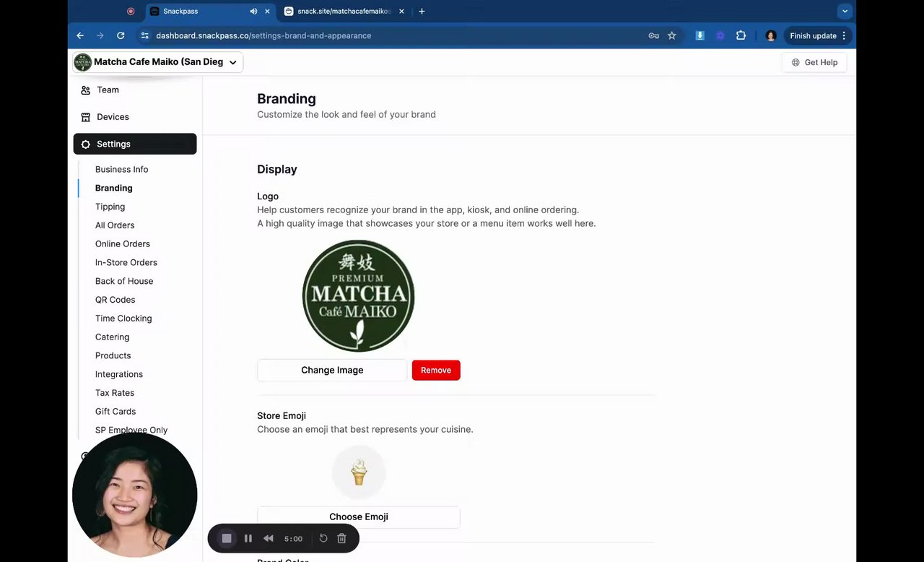Delete the recording with trash icon
Image resolution: width=924 pixels, height=562 pixels.
(x=342, y=538)
